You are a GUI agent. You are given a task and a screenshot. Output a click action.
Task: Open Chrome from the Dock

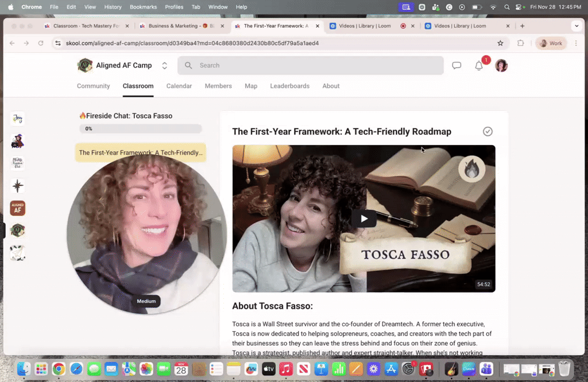click(59, 369)
